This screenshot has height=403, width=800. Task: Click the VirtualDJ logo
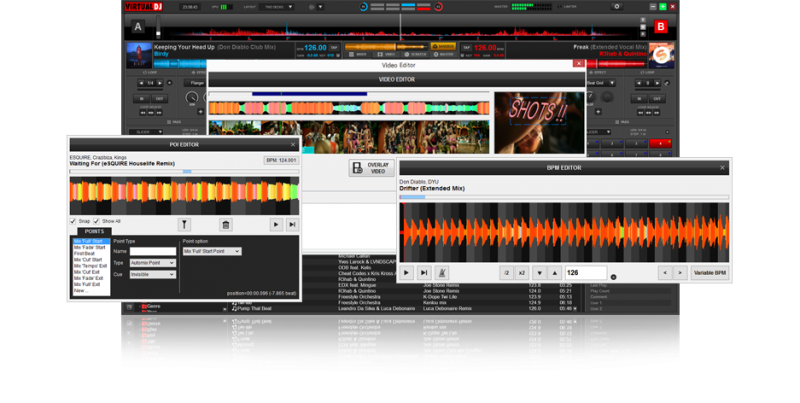coord(144,7)
